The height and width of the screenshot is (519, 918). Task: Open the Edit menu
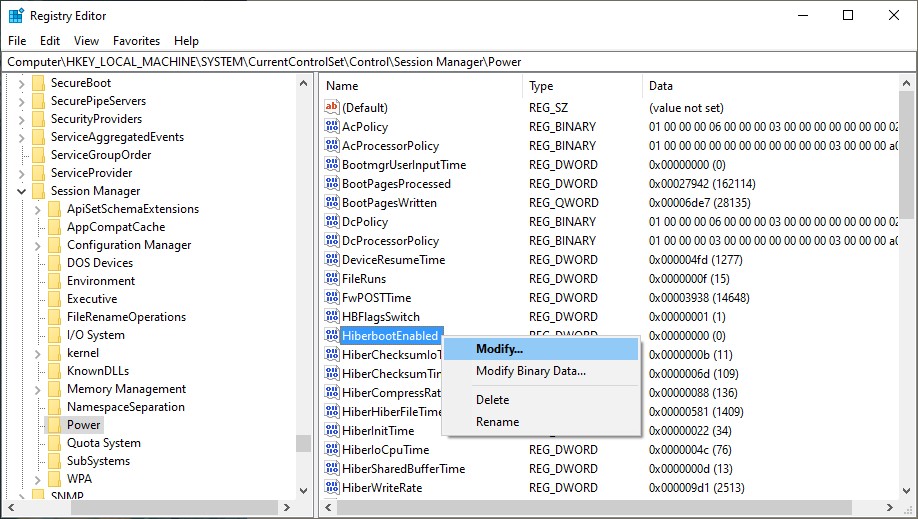point(50,40)
